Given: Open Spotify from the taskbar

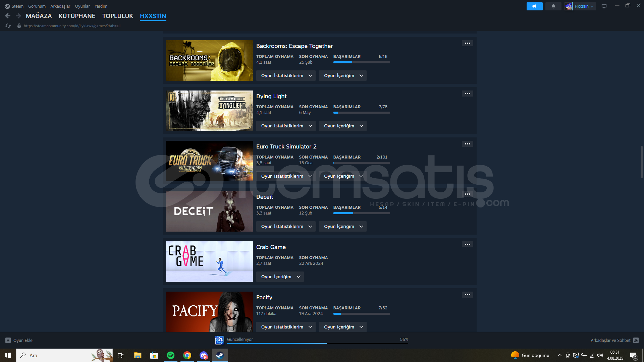Looking at the screenshot, I should coord(170,355).
